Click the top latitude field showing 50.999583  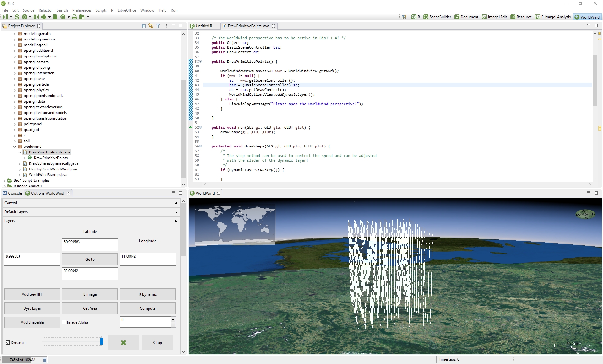click(x=90, y=245)
